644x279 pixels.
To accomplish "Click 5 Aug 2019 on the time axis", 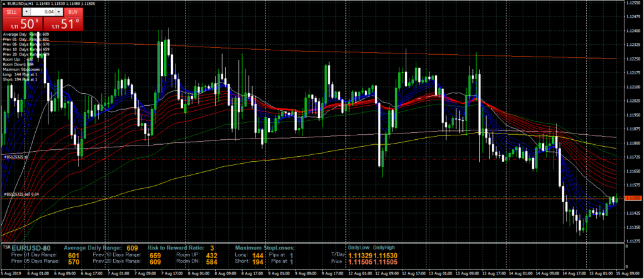I will tap(11, 275).
